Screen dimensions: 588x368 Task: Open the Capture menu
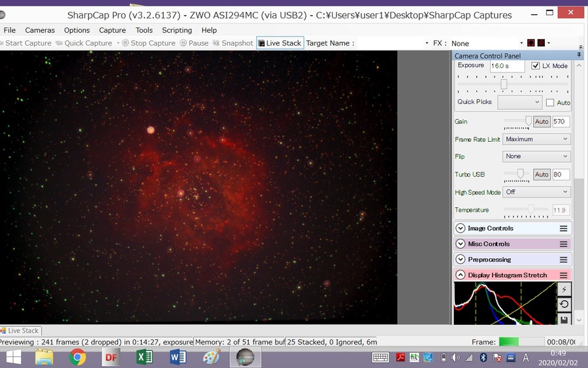click(112, 30)
